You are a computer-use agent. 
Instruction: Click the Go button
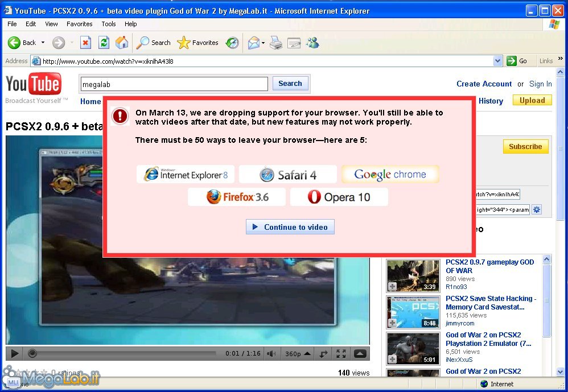517,61
